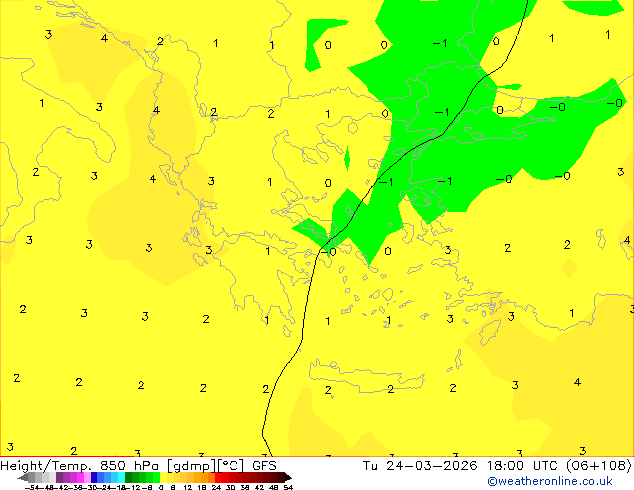Pick the dark blue legend swatch
This screenshot has width=634, height=490.
(94, 477)
